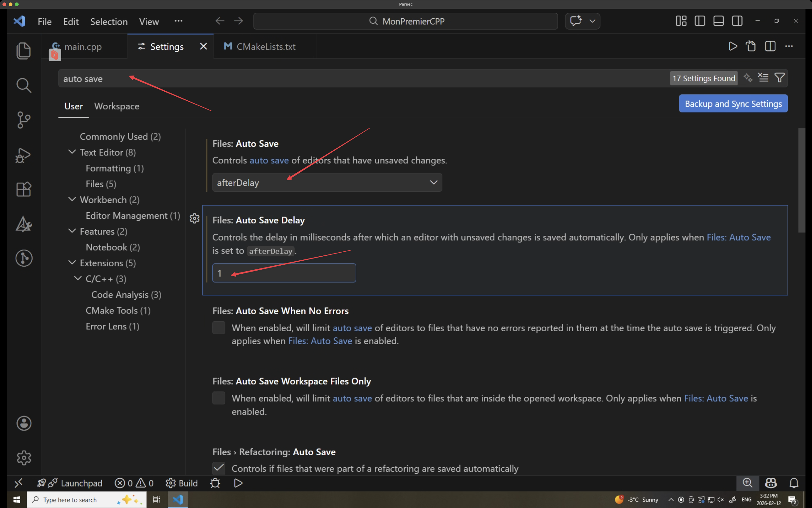Open the Selection menu
Screen dimensions: 812x508
[109, 21]
